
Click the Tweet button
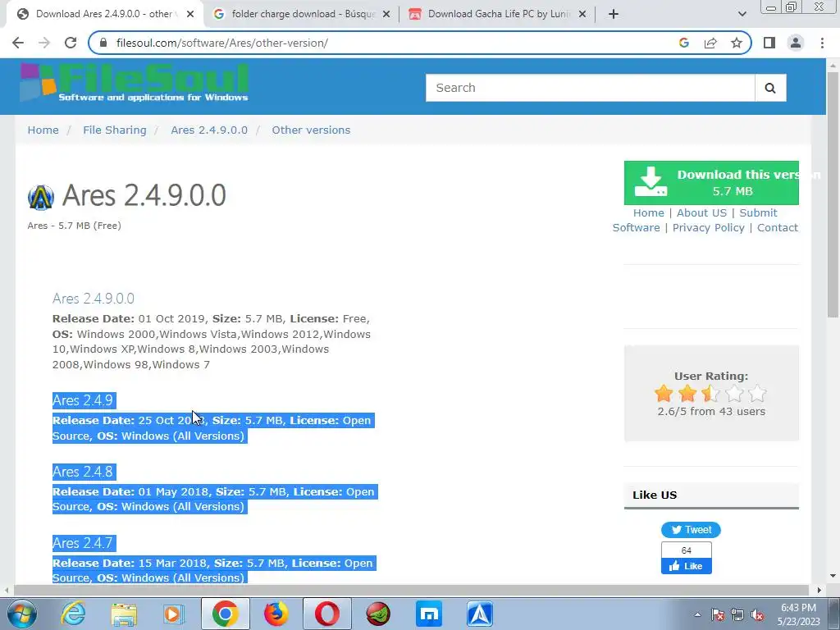pos(691,530)
